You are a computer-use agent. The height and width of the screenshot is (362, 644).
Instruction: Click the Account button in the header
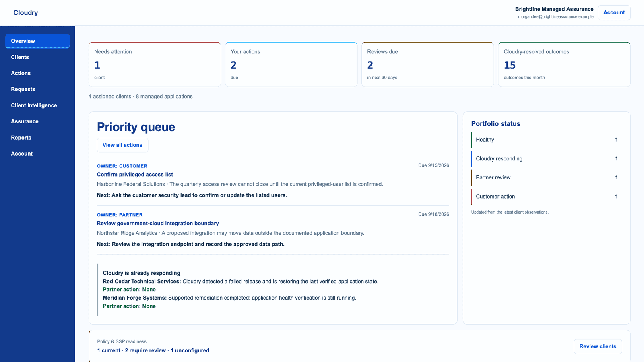614,12
